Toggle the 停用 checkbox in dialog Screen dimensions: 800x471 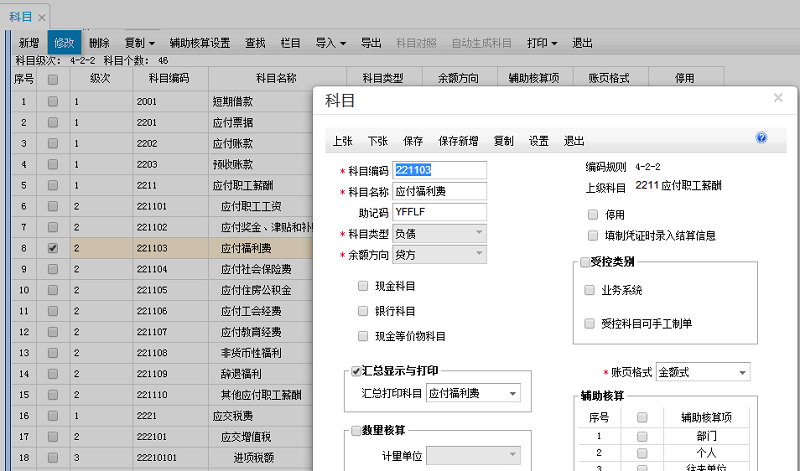click(592, 214)
